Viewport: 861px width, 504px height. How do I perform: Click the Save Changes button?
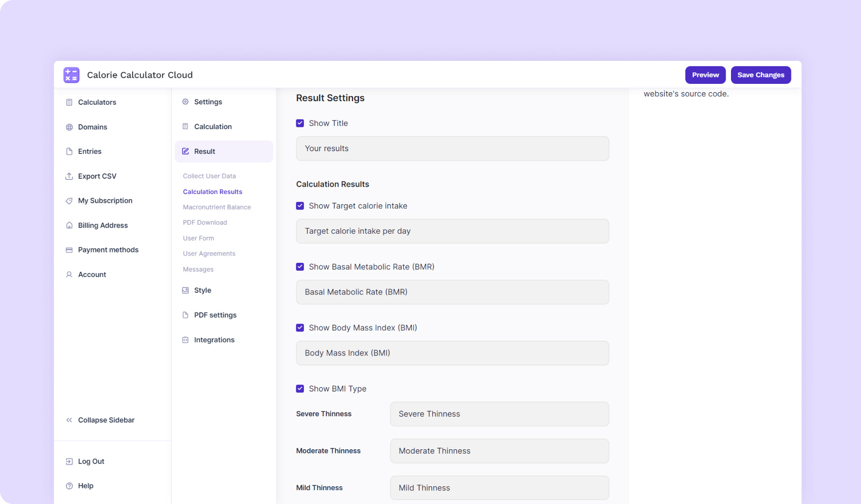pyautogui.click(x=761, y=75)
